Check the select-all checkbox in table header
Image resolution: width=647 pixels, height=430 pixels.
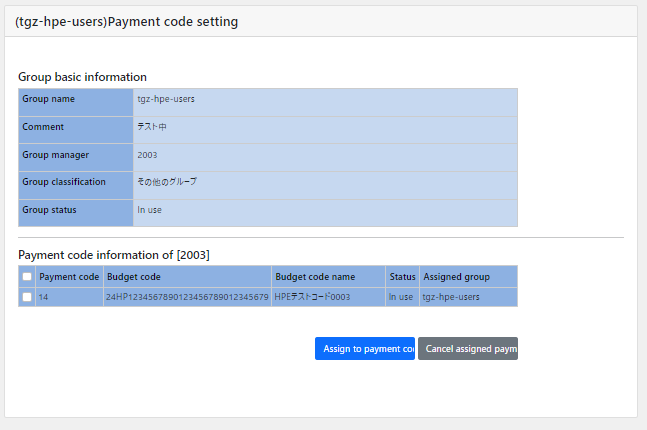pyautogui.click(x=27, y=277)
